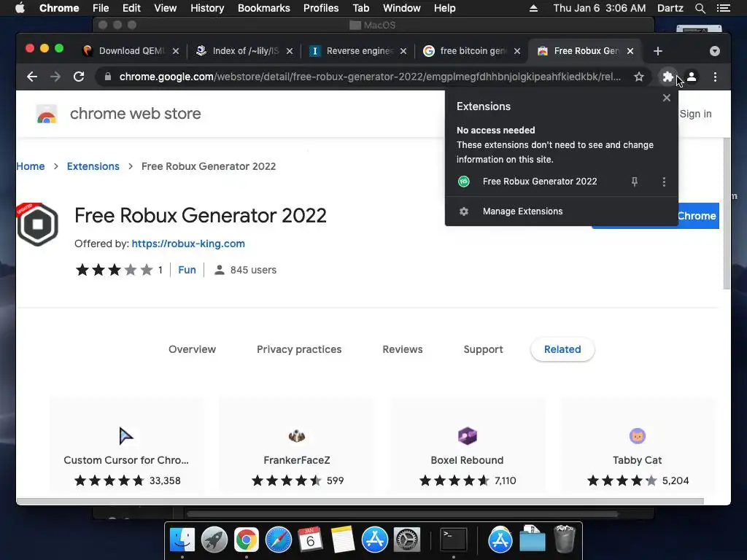Screen dimensions: 747x560
Task: Open the Fun category link
Action: click(187, 270)
